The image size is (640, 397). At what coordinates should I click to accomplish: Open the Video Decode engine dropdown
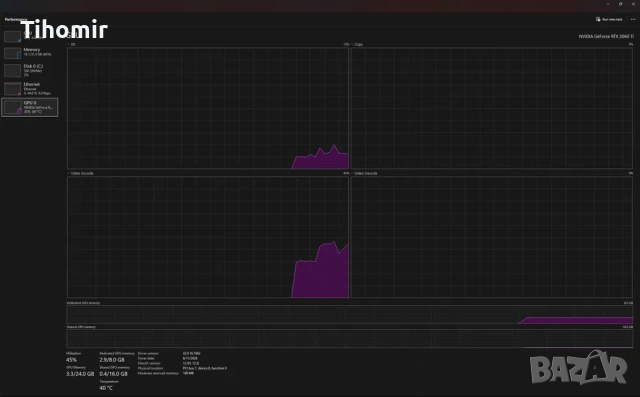pyautogui.click(x=364, y=173)
